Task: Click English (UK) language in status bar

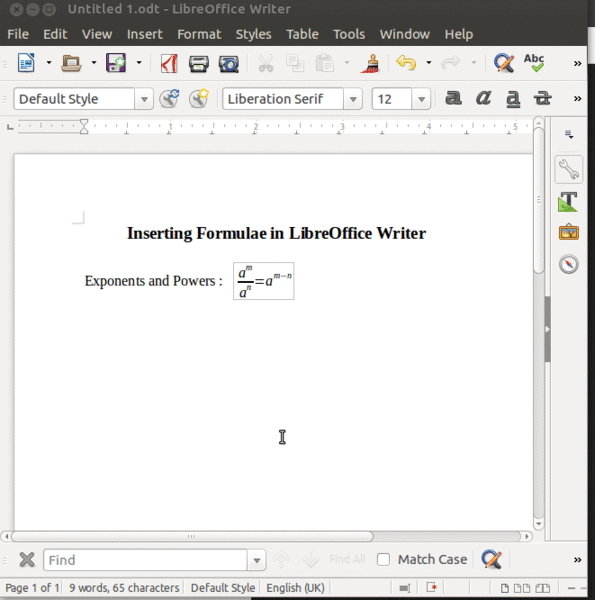Action: [x=295, y=588]
